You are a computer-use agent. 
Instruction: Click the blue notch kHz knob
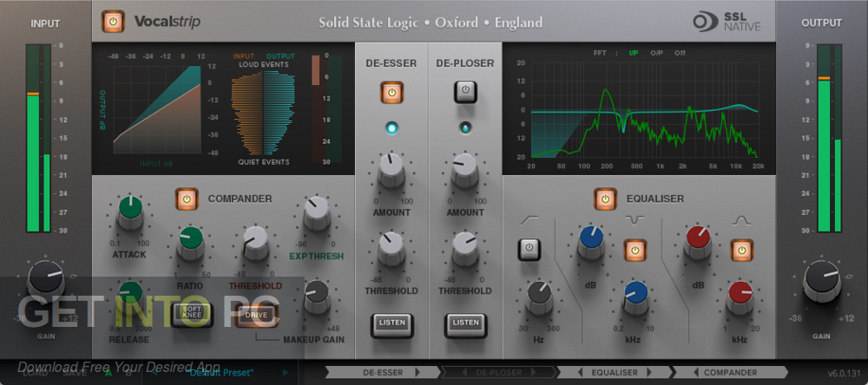tap(636, 296)
